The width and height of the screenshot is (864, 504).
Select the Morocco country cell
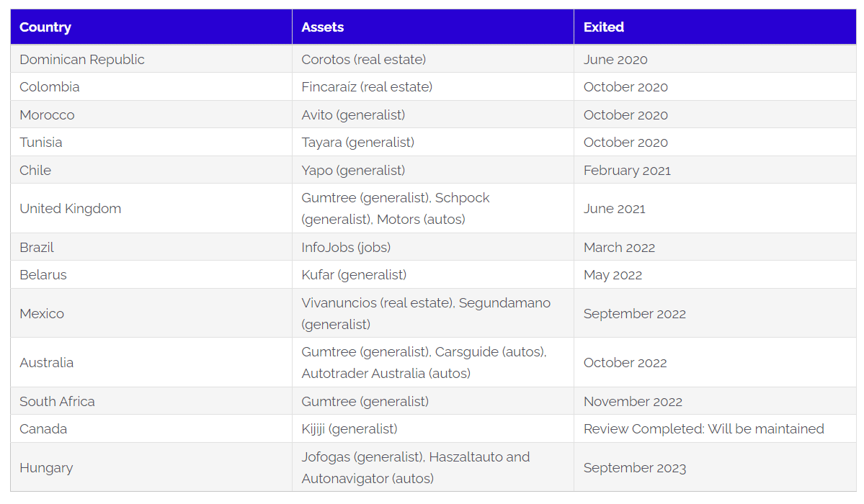coord(151,114)
